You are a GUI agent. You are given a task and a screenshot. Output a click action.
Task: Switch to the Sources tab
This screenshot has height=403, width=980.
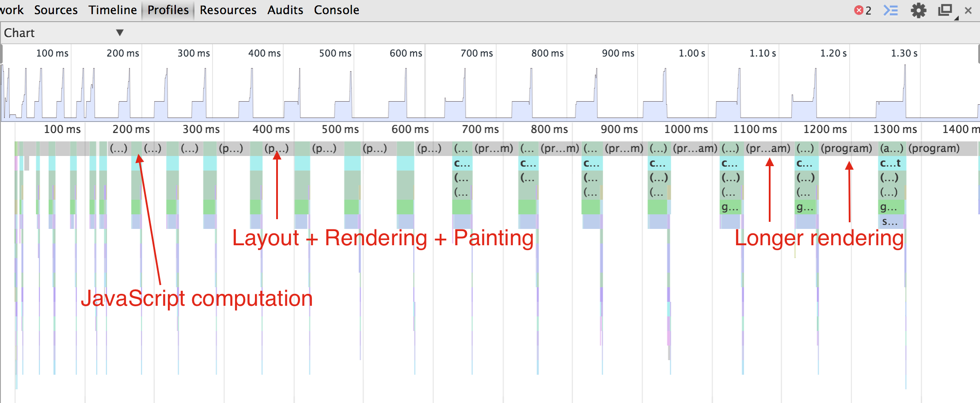coord(56,10)
